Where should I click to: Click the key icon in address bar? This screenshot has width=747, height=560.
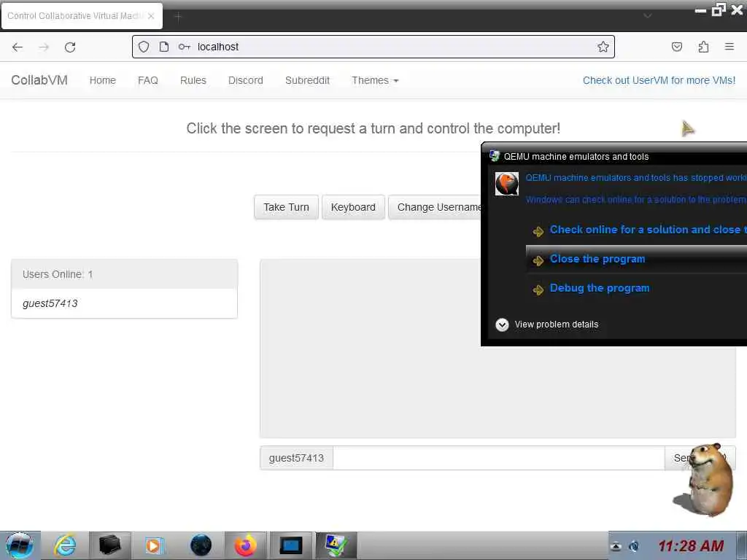coord(185,47)
